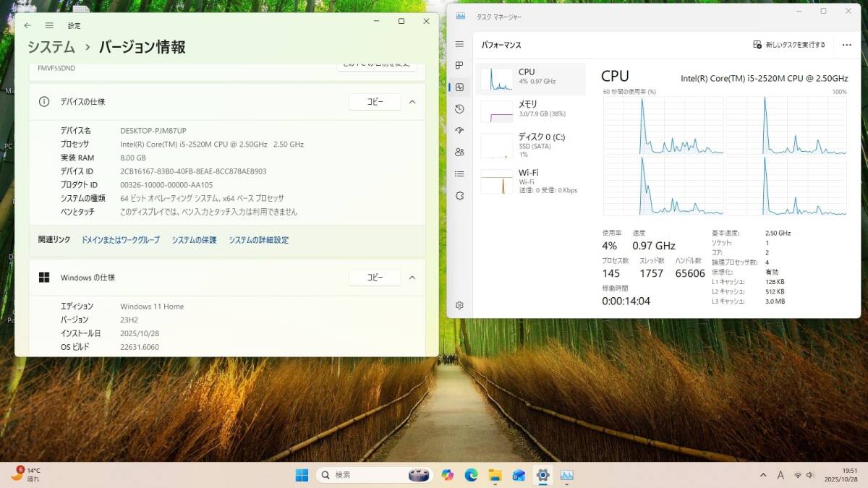Open Task Manager more options menu
The height and width of the screenshot is (488, 868).
846,45
